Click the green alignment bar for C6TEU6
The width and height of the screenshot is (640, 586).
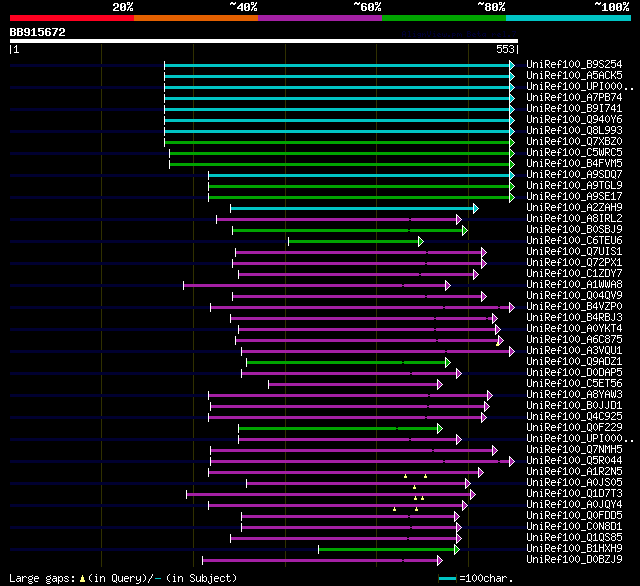click(353, 242)
